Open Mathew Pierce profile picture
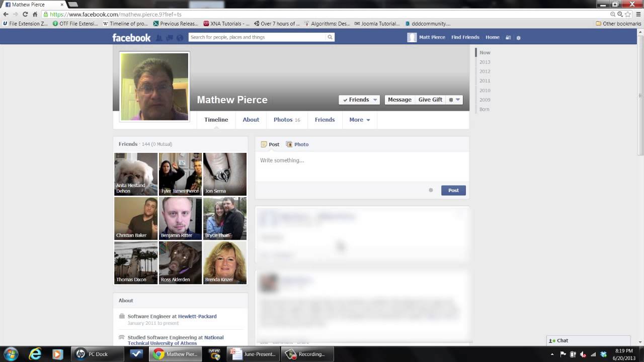Screen dimensions: 644x362 coord(154,86)
